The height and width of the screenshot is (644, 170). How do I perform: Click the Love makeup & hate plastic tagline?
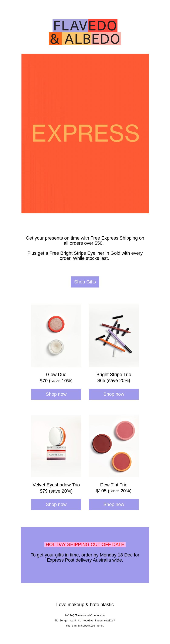tap(85, 604)
